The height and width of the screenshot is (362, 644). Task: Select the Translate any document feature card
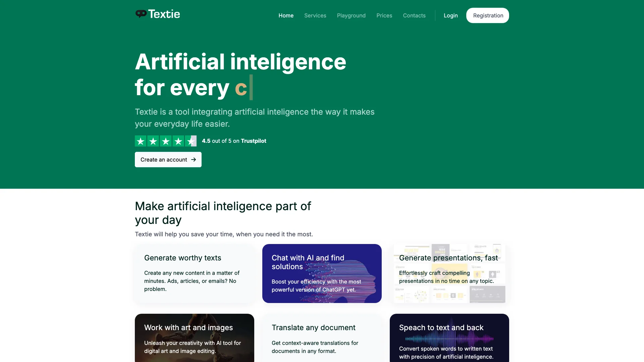tap(322, 338)
